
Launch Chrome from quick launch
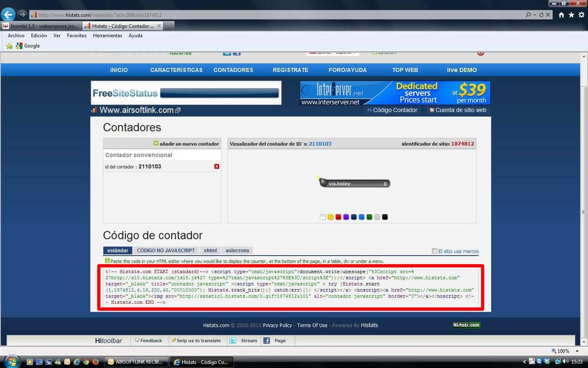[x=86, y=362]
